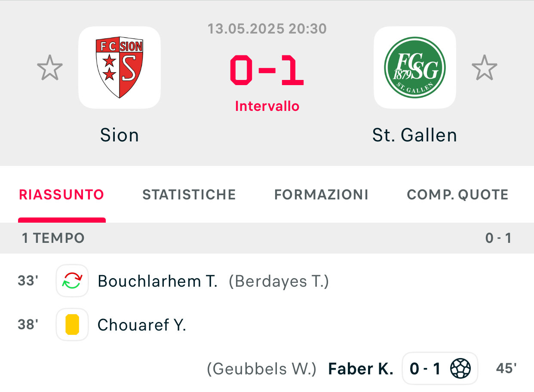Open assist provider Geubbels W.
This screenshot has width=534, height=392.
coord(261,369)
